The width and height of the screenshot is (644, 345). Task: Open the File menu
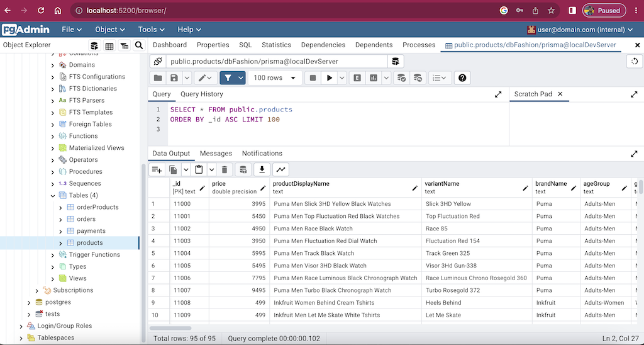click(x=72, y=30)
